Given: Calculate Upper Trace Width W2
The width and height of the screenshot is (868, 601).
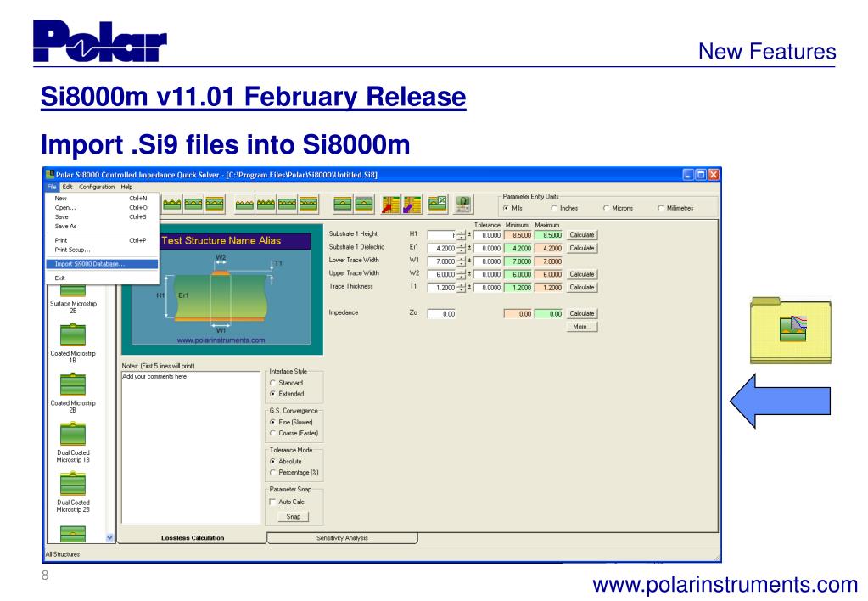Looking at the screenshot, I should (x=582, y=275).
